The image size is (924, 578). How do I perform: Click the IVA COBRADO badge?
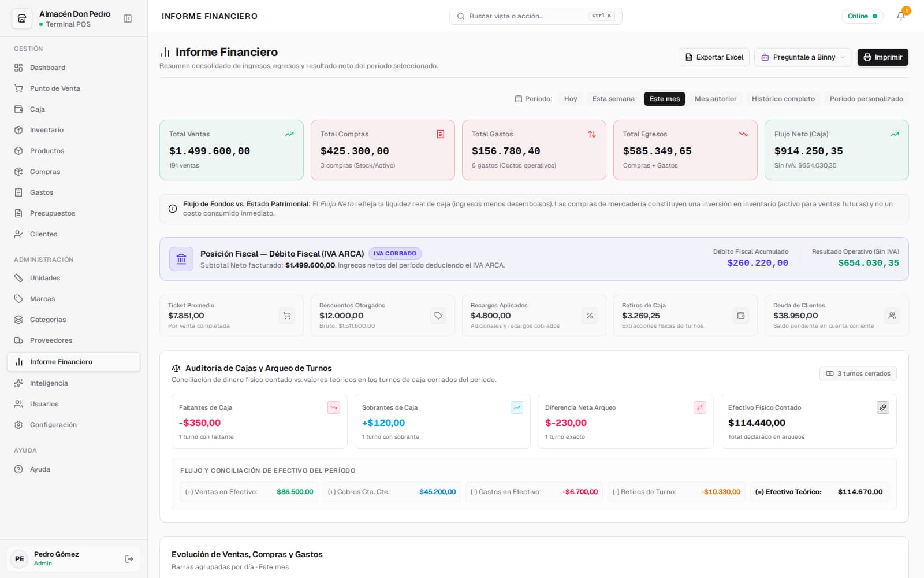click(x=395, y=253)
